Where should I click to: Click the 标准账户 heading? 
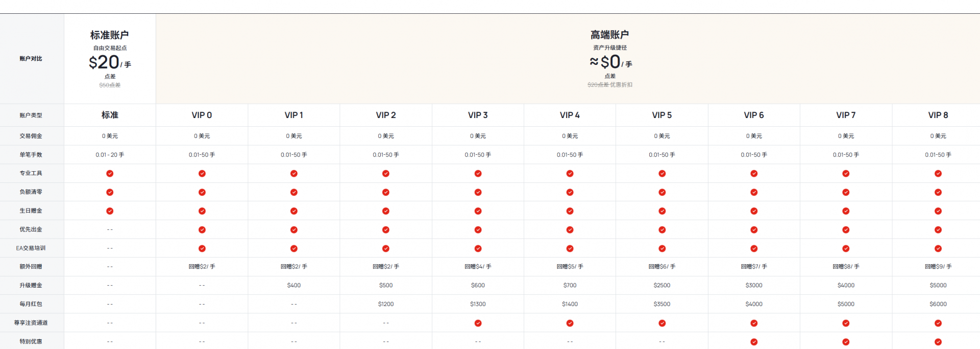click(109, 35)
